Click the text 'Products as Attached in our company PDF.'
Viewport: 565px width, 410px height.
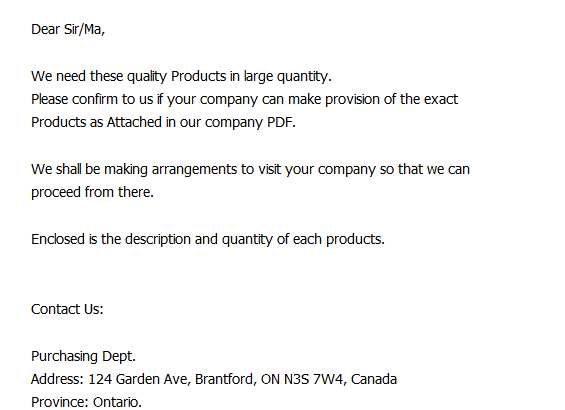(x=163, y=122)
